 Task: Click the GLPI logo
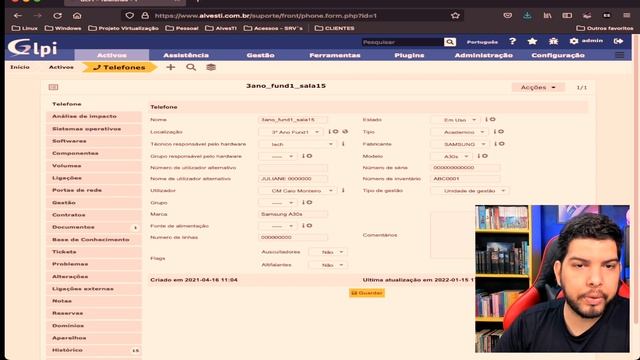click(x=32, y=48)
